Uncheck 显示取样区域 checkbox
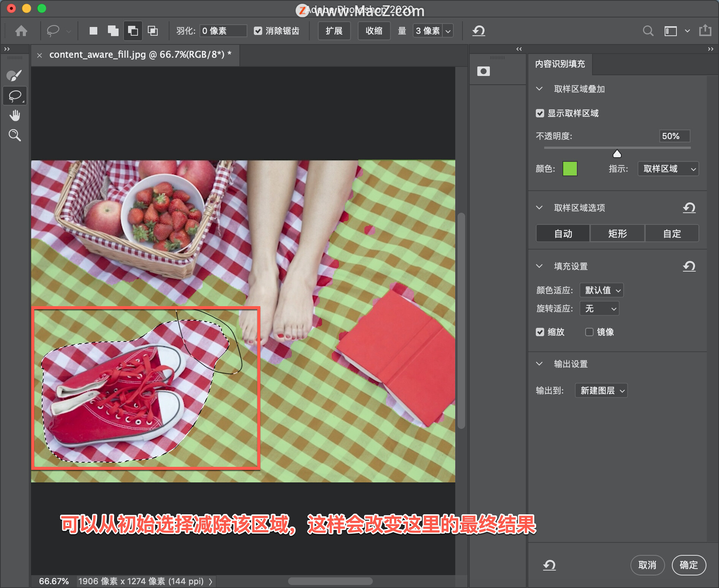This screenshot has width=719, height=588. point(540,113)
